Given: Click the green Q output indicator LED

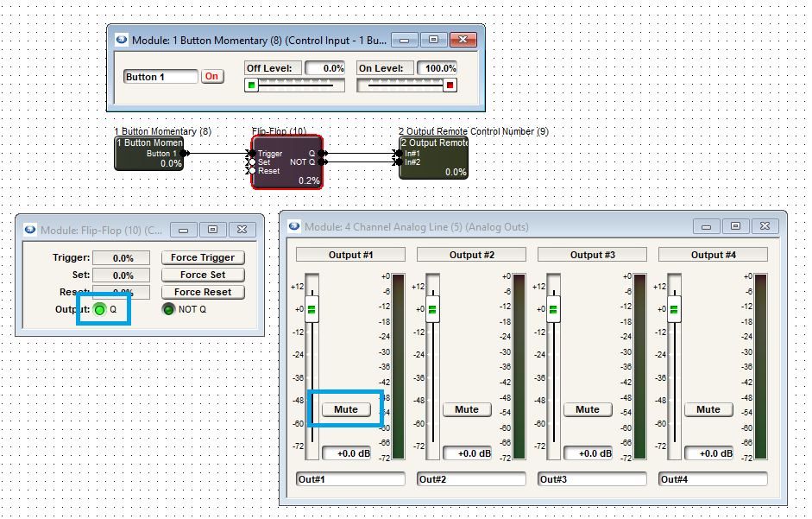Looking at the screenshot, I should [x=99, y=309].
